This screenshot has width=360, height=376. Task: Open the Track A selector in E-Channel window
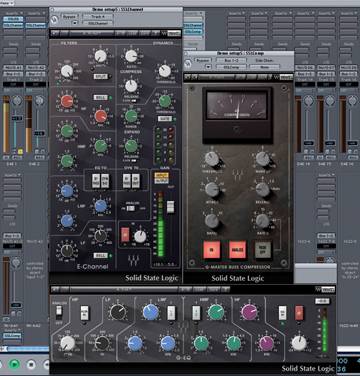pos(98,16)
